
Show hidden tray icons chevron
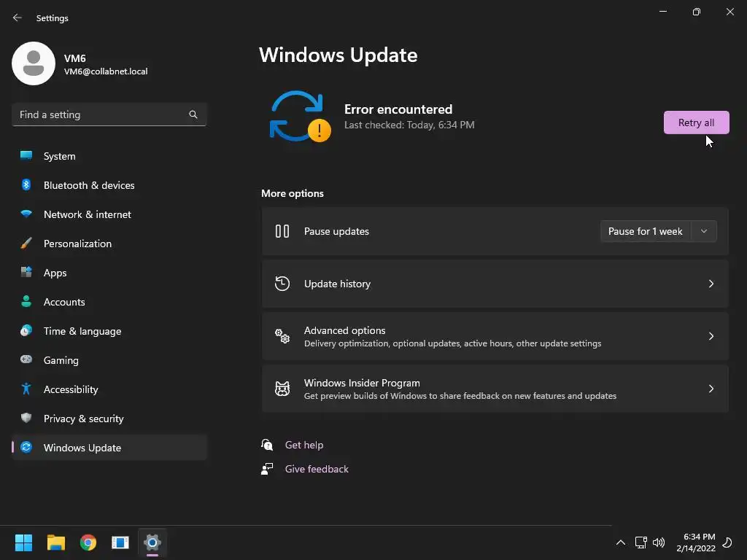point(621,542)
